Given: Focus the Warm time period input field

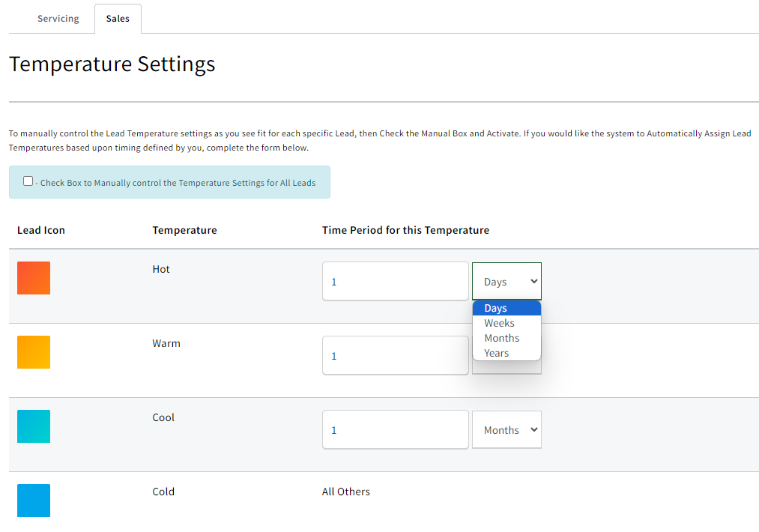Looking at the screenshot, I should (395, 356).
